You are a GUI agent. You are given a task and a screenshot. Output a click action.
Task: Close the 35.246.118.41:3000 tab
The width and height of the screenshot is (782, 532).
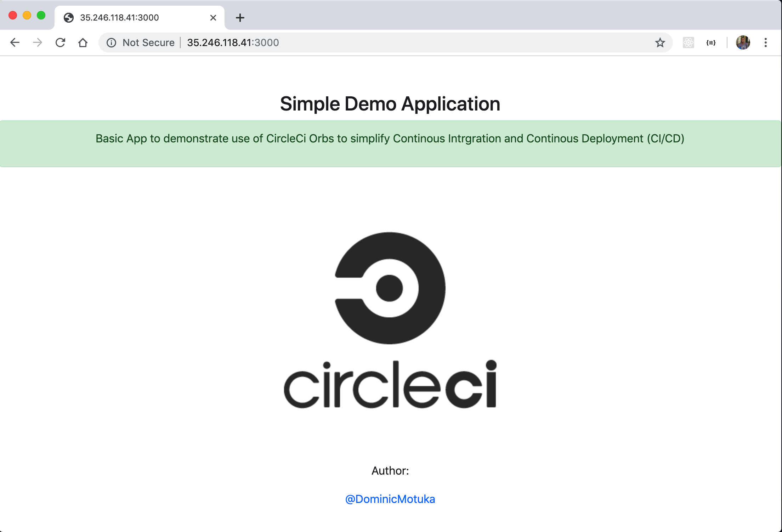[213, 18]
